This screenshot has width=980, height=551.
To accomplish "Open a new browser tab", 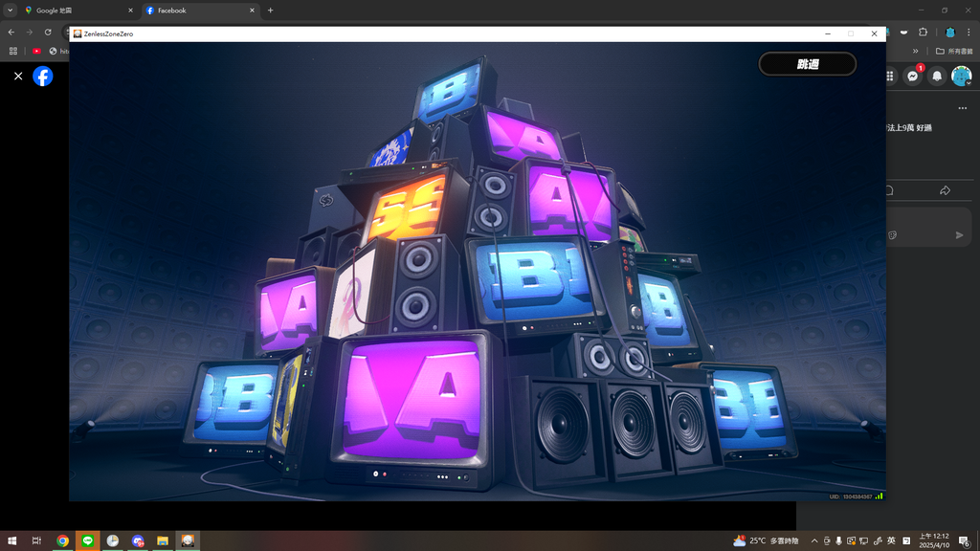I will 271,11.
